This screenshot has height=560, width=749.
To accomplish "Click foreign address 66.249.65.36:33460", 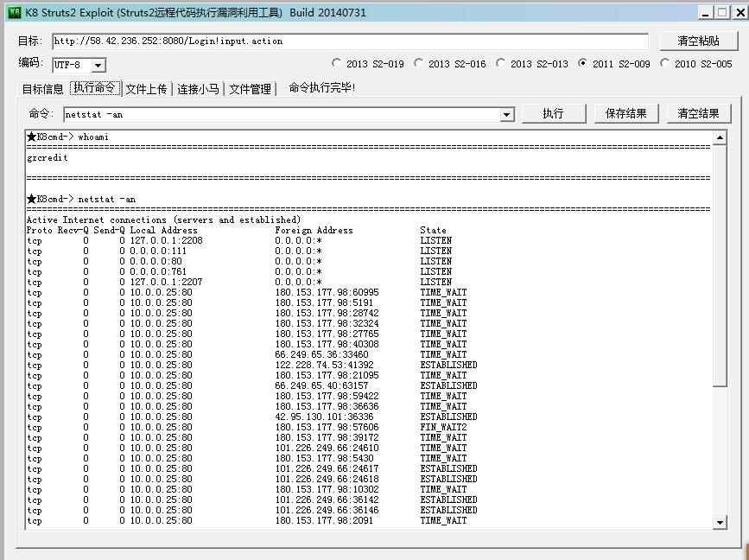I will click(x=321, y=354).
